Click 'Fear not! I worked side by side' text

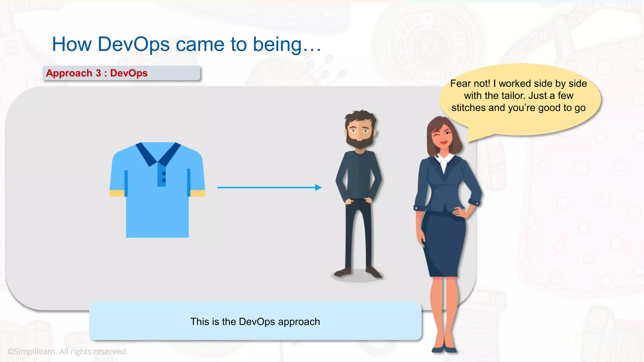(519, 84)
